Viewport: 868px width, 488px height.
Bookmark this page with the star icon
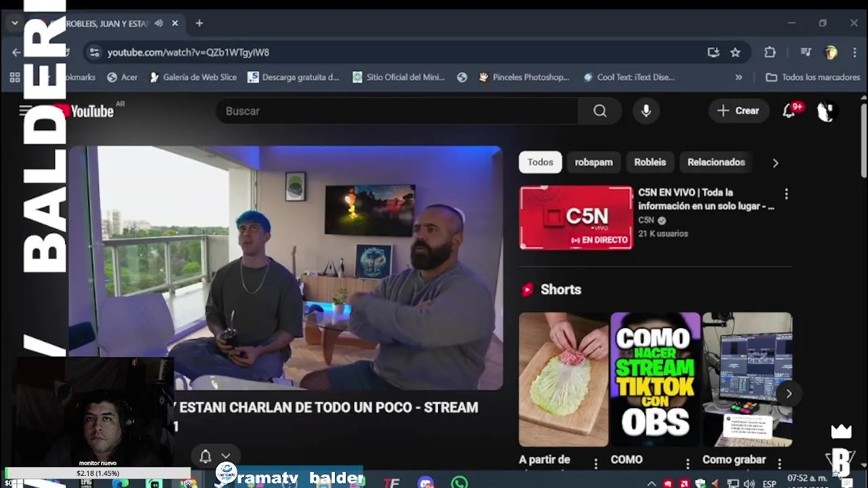[x=735, y=52]
